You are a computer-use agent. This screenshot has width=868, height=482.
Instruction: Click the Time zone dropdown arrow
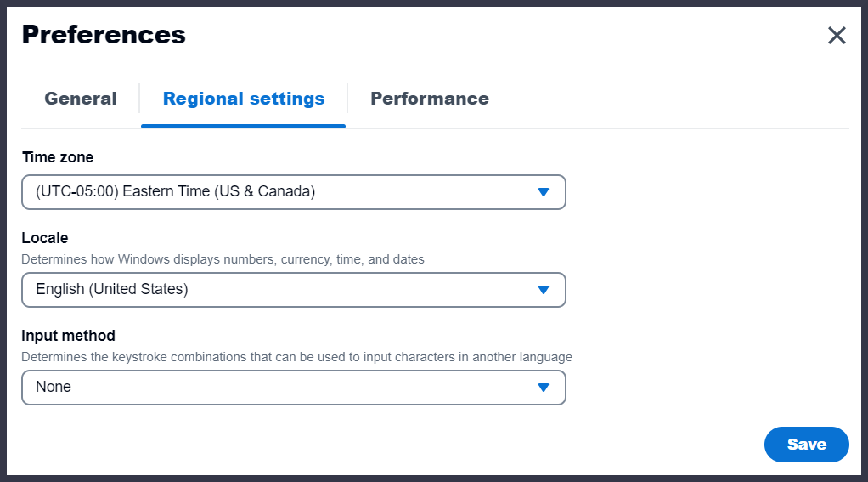point(544,192)
